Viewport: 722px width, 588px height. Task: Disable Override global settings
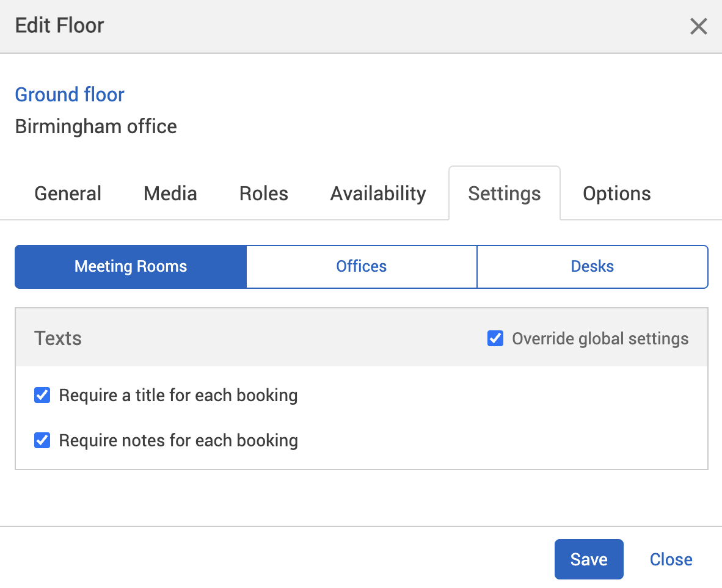[495, 338]
